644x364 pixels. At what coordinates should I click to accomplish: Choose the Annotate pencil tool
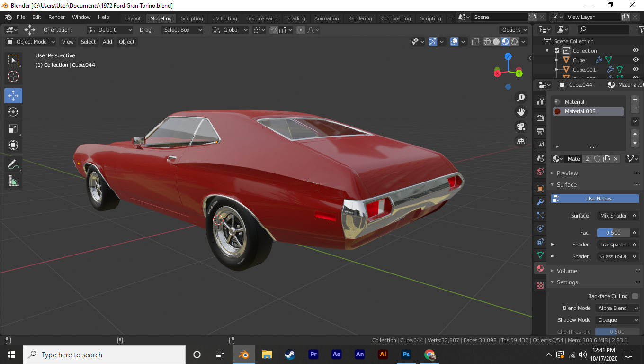pos(13,164)
